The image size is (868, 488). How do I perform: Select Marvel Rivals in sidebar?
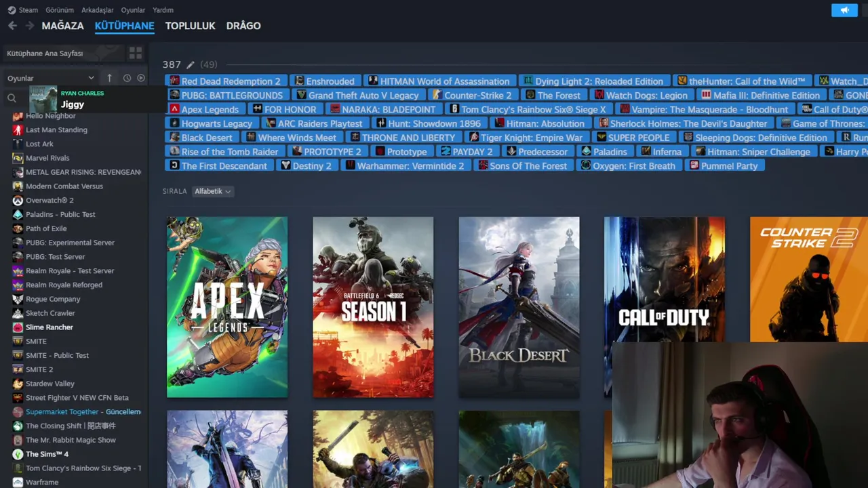coord(47,159)
